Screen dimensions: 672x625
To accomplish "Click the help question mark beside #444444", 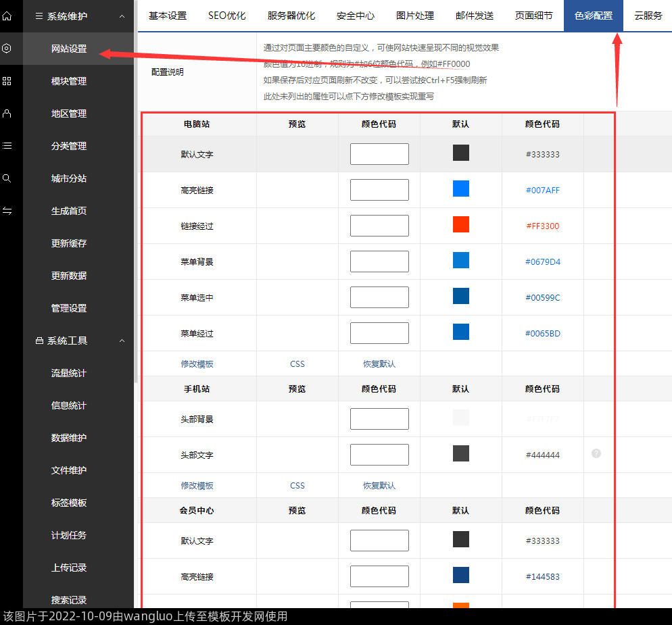I will pos(596,453).
